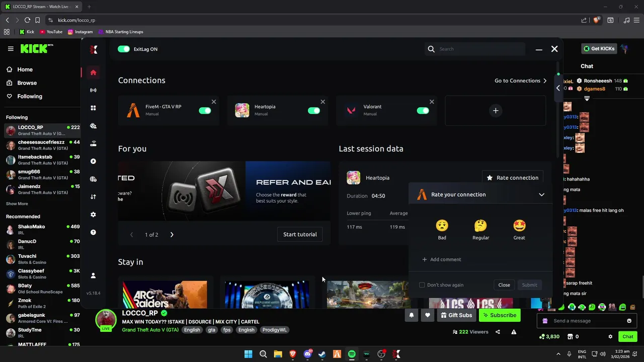Toggle the ExitLag ON main switch
This screenshot has height=362, width=644.
pos(124,49)
